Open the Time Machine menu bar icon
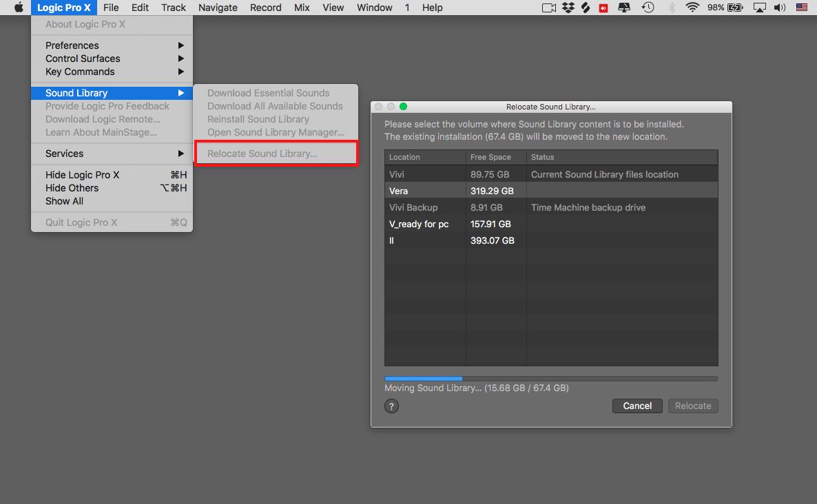 [x=648, y=8]
